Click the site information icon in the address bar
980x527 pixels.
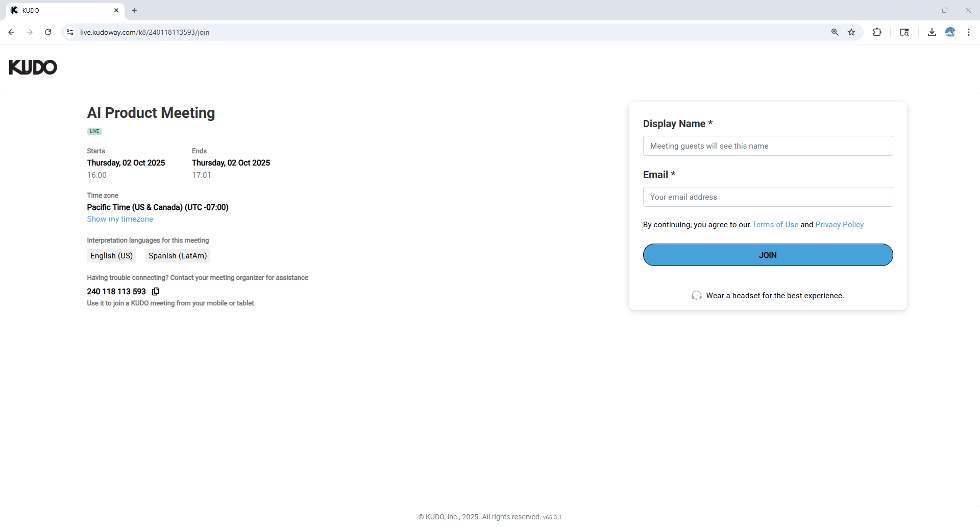(69, 32)
